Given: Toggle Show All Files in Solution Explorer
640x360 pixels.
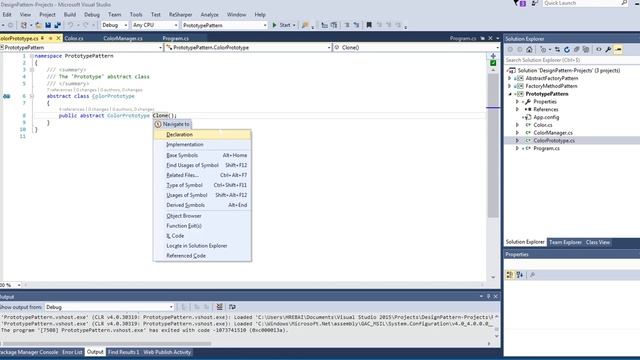Looking at the screenshot, I should [586, 50].
